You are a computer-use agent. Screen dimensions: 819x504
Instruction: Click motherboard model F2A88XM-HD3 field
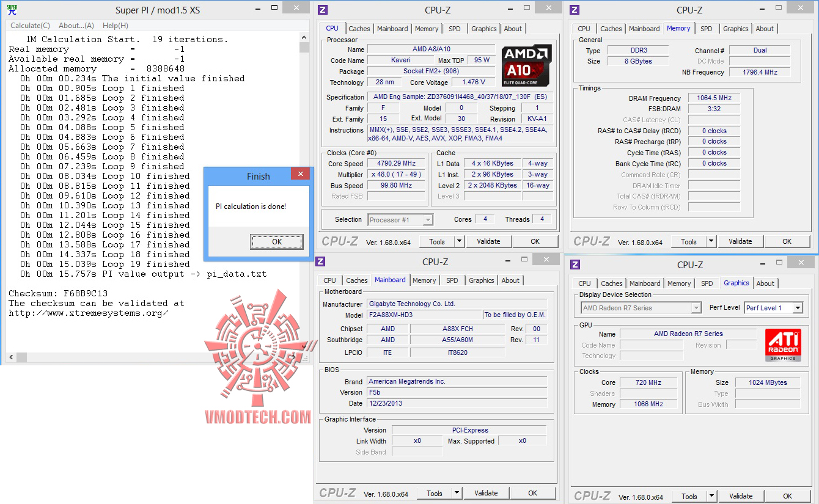(x=424, y=315)
